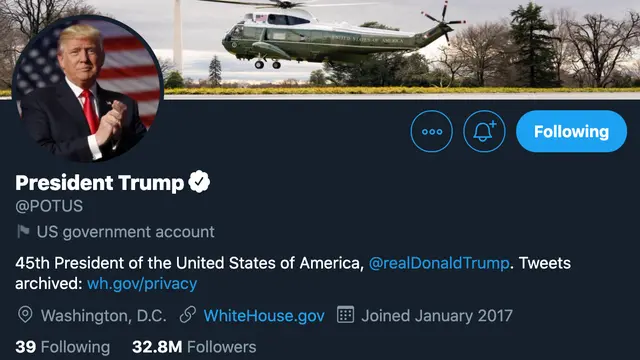The width and height of the screenshot is (640, 360).
Task: Open the President Trump profile picture
Action: 88,89
